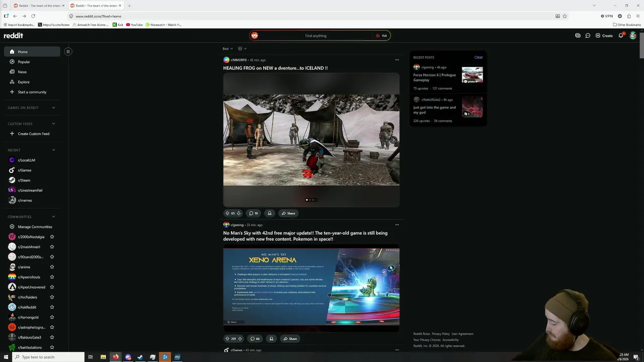Click the Windows Start button

coord(6,357)
